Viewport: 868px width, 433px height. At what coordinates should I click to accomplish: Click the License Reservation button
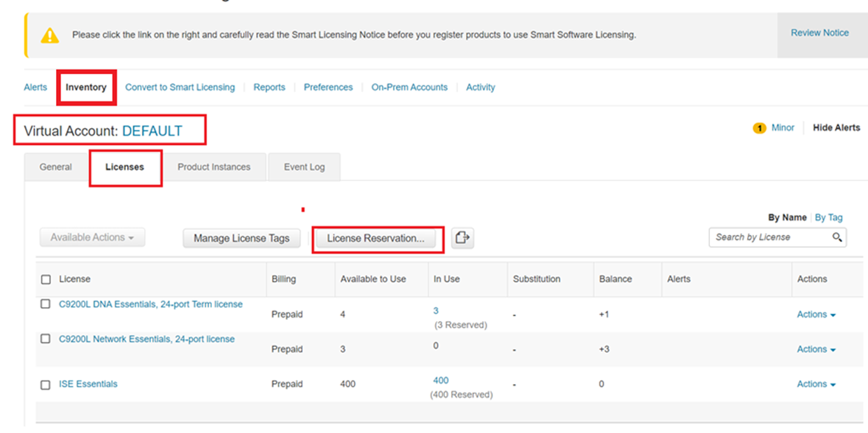click(x=376, y=238)
